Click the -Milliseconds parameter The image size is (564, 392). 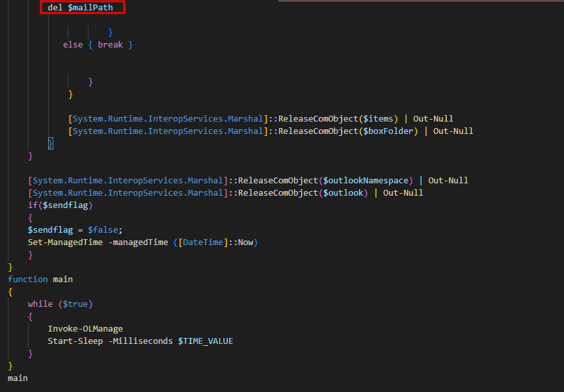point(141,341)
